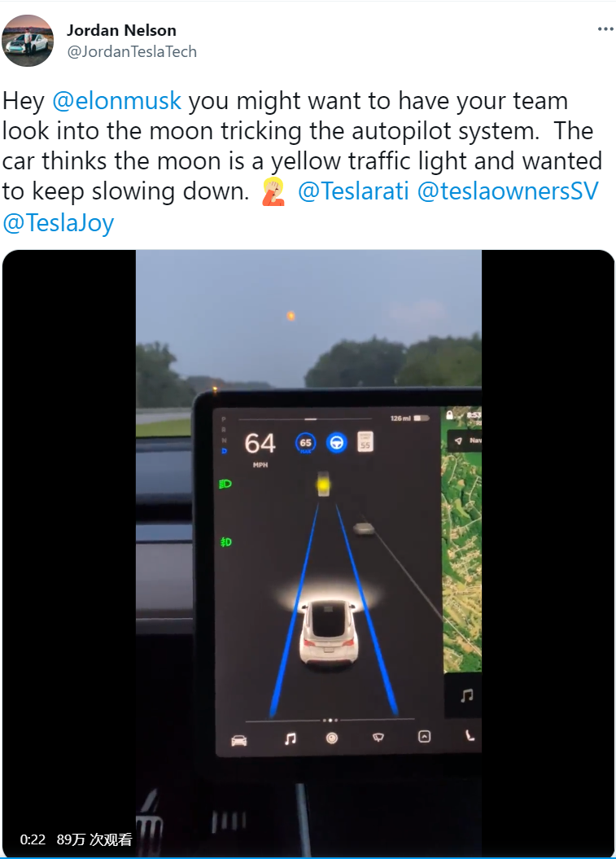Screen dimensions: 616x859
Task: Open the @Teslarati mention
Action: (x=353, y=191)
